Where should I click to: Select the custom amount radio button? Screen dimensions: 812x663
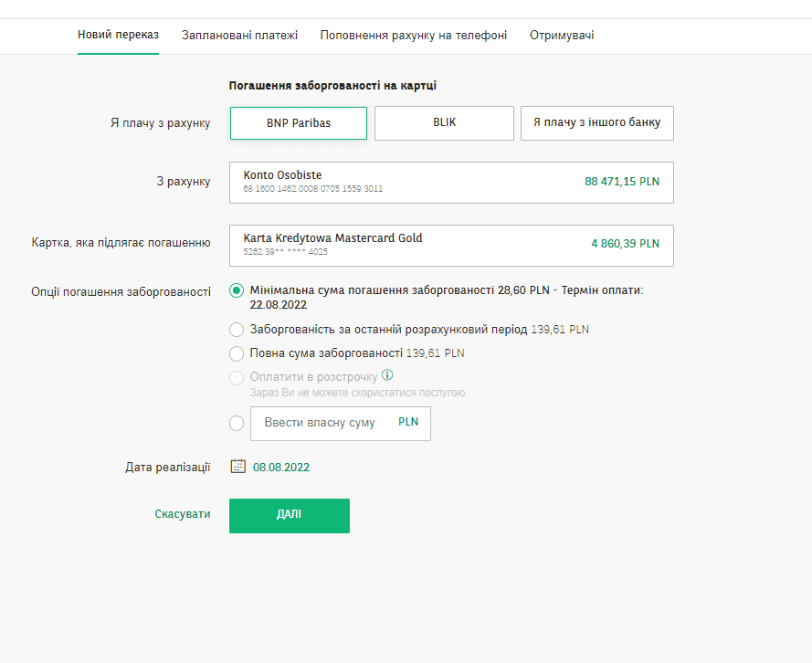pyautogui.click(x=237, y=423)
